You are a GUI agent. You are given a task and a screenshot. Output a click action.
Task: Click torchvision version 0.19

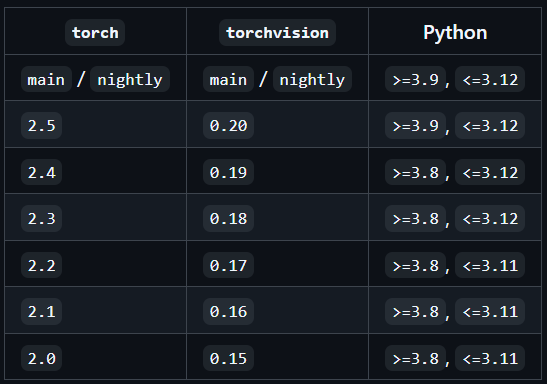228,172
